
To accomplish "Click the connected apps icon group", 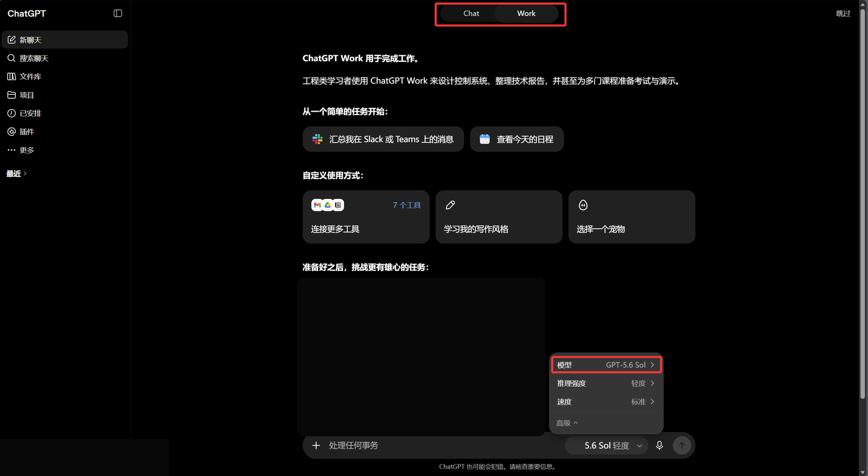I will (328, 205).
